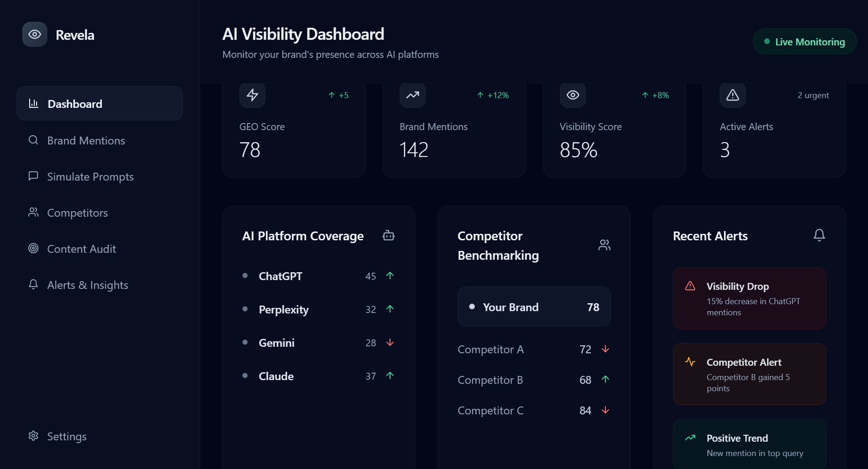This screenshot has width=868, height=469.
Task: Click the Positive Trend green chart icon
Action: coord(690,438)
